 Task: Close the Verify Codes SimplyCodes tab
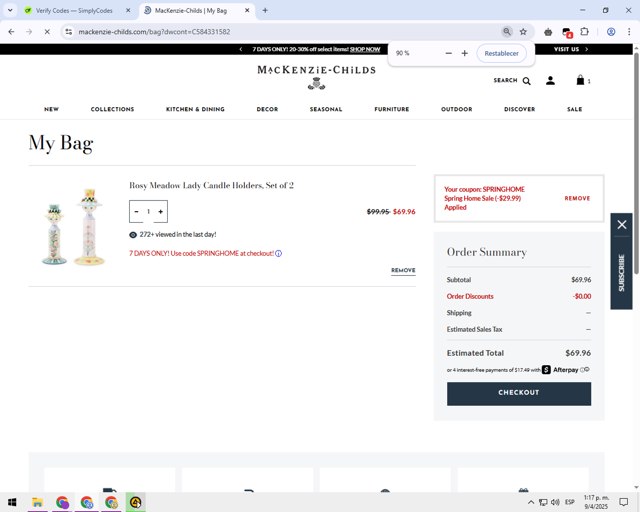coord(128,11)
